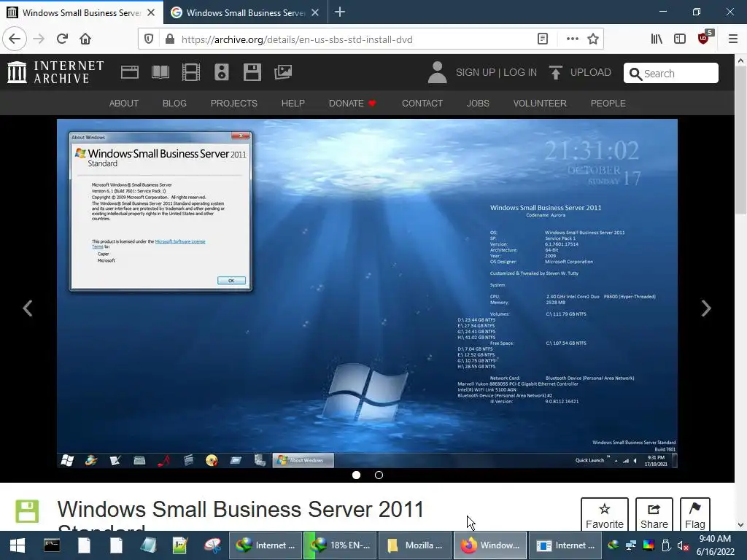This screenshot has width=747, height=560.
Task: Open the DONATE nav item
Action: click(352, 104)
